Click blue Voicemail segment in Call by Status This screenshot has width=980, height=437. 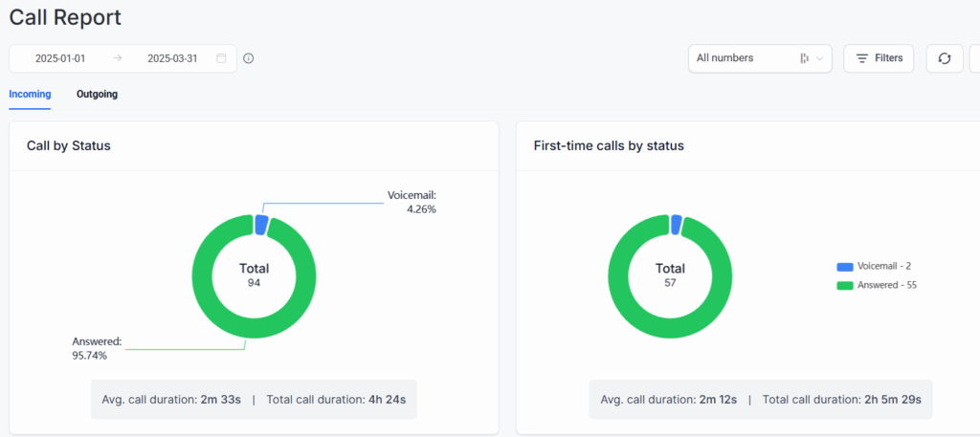(x=260, y=224)
